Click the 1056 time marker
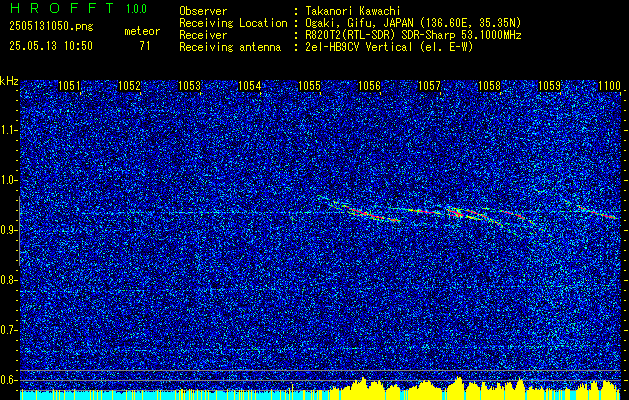This screenshot has width=629, height=400. pyautogui.click(x=369, y=86)
